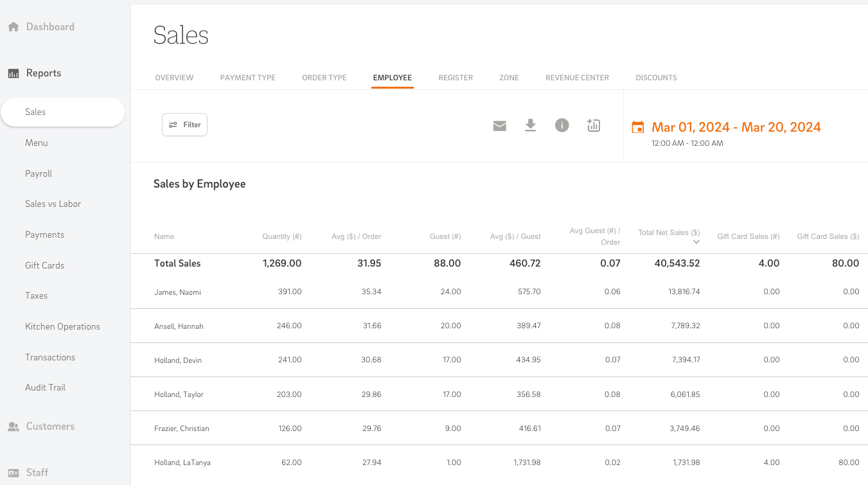Click the sliders icon inside the Filter button

(173, 125)
